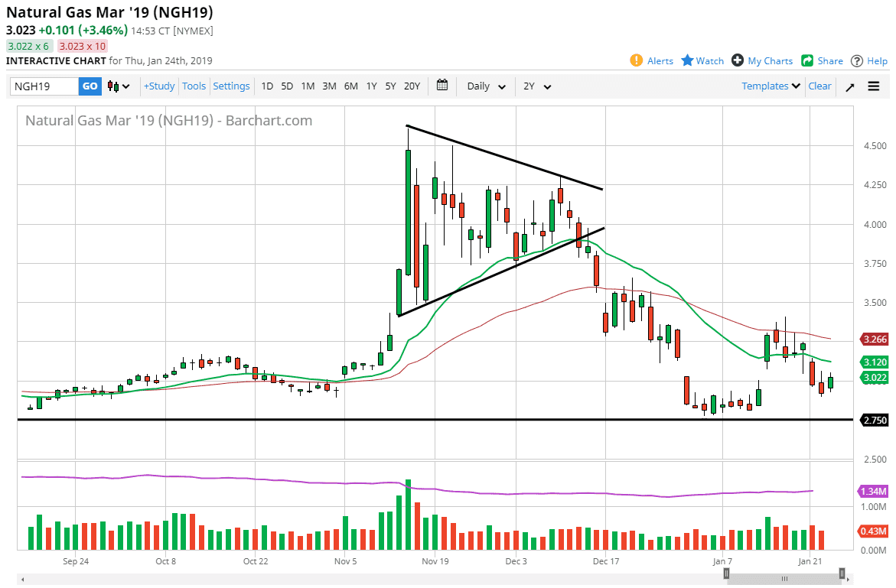Open the Tools menu
Viewport: 896px width, 588px height.
(194, 86)
